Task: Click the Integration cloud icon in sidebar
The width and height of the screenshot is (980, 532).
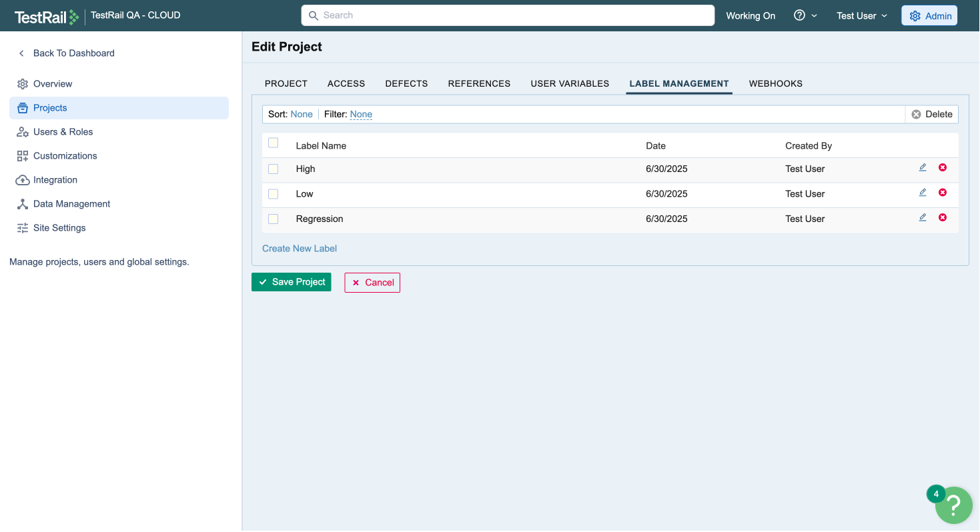Action: (23, 180)
